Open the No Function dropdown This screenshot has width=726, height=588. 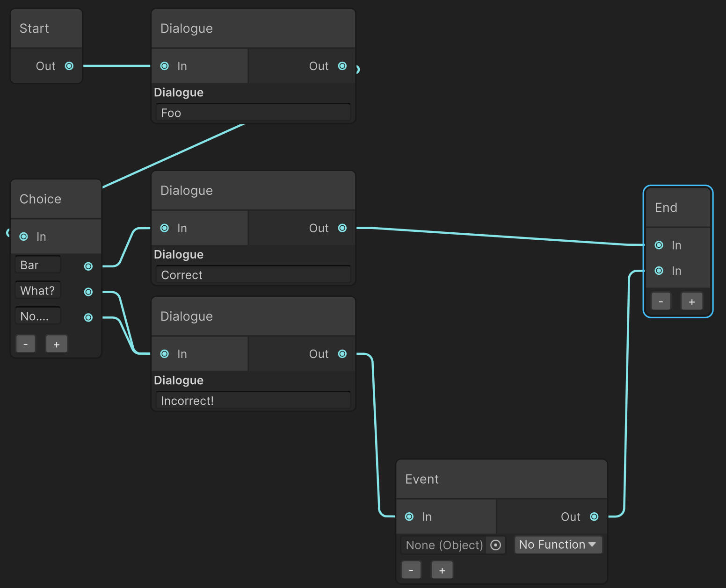pyautogui.click(x=558, y=545)
